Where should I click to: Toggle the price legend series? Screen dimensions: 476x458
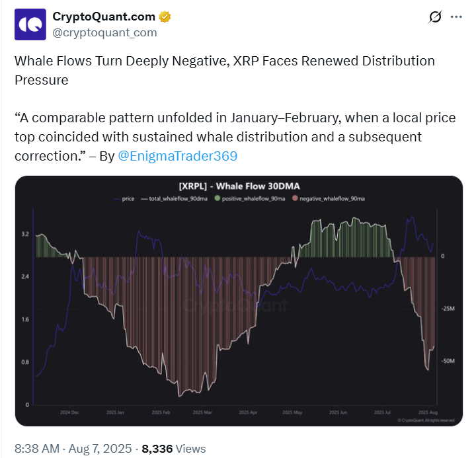pos(128,198)
